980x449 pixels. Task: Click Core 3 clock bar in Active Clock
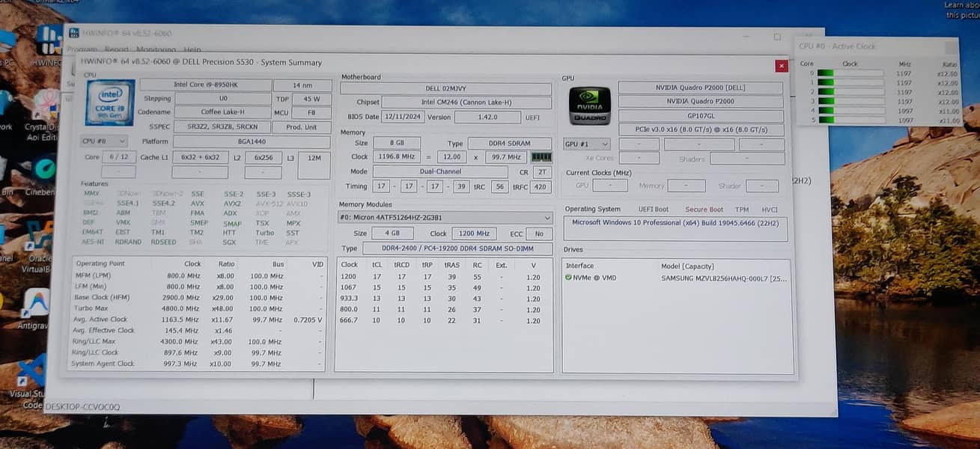[850, 101]
